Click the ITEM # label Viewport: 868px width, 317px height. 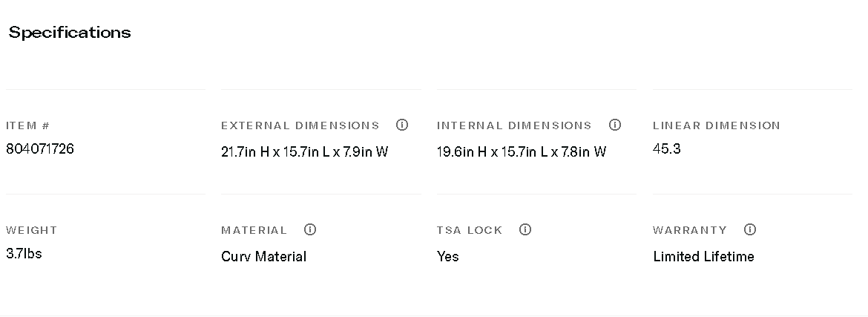coord(28,125)
